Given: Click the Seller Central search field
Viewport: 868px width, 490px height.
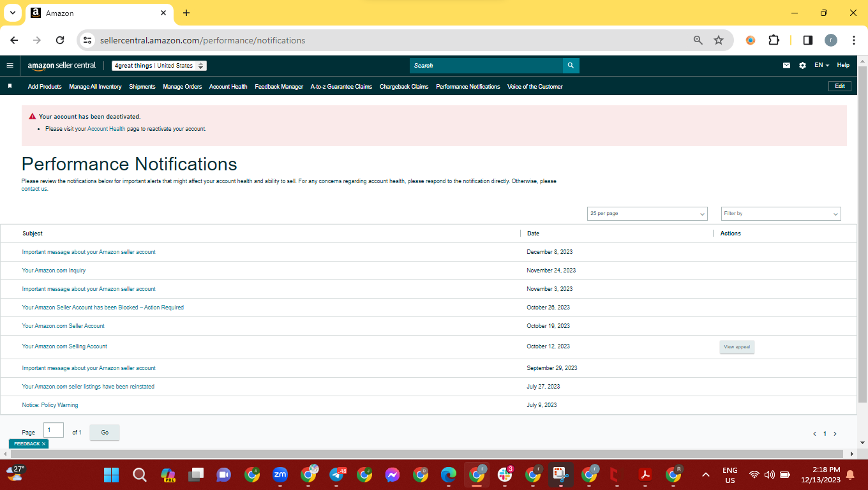Looking at the screenshot, I should (486, 65).
